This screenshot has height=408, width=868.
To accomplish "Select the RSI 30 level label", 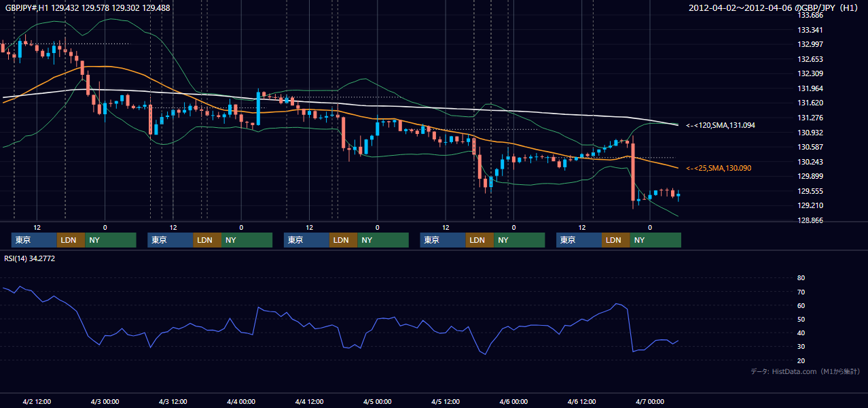I will (x=801, y=347).
